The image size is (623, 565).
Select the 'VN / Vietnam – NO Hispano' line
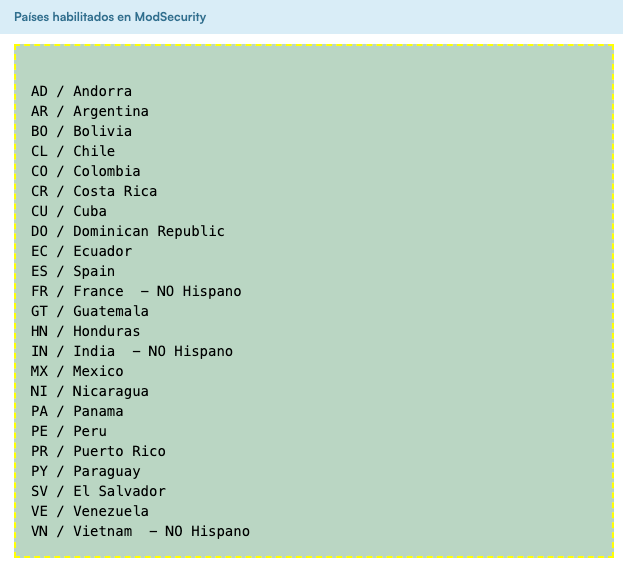click(x=141, y=531)
